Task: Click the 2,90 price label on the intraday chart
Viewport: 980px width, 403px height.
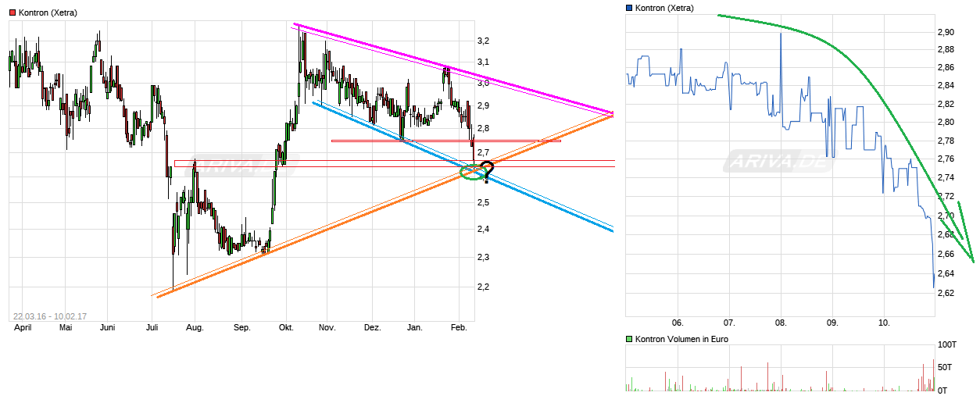Action: click(x=945, y=32)
